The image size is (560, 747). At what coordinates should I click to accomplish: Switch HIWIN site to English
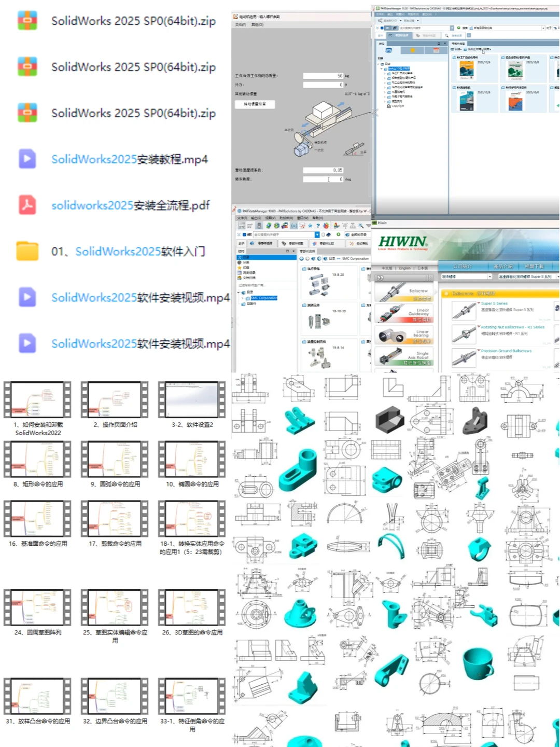coord(404,268)
